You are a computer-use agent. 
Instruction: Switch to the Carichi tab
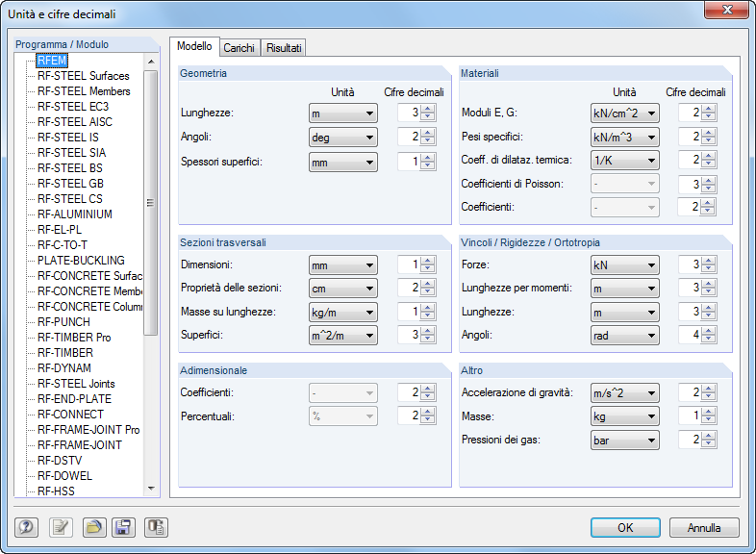(239, 48)
